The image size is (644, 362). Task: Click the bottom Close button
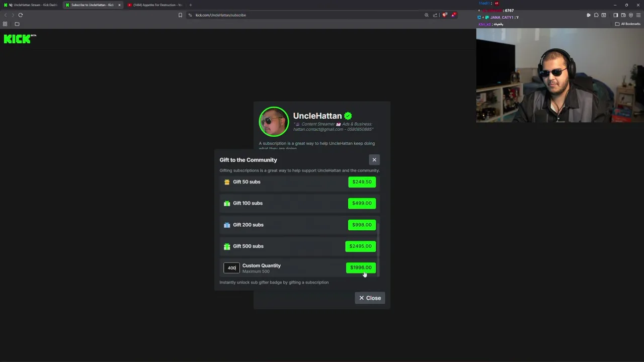370,298
